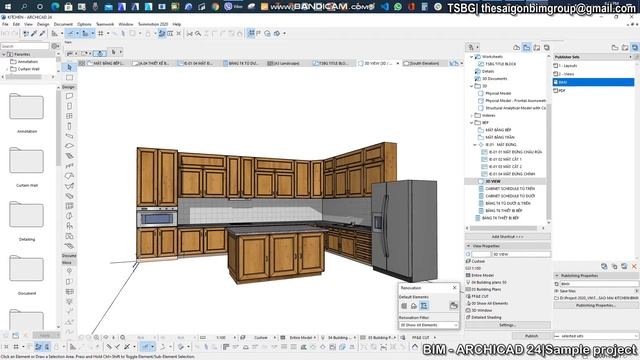Click the red delete X icon in Organizer
Viewport: 640px width, 360px height.
(x=634, y=266)
